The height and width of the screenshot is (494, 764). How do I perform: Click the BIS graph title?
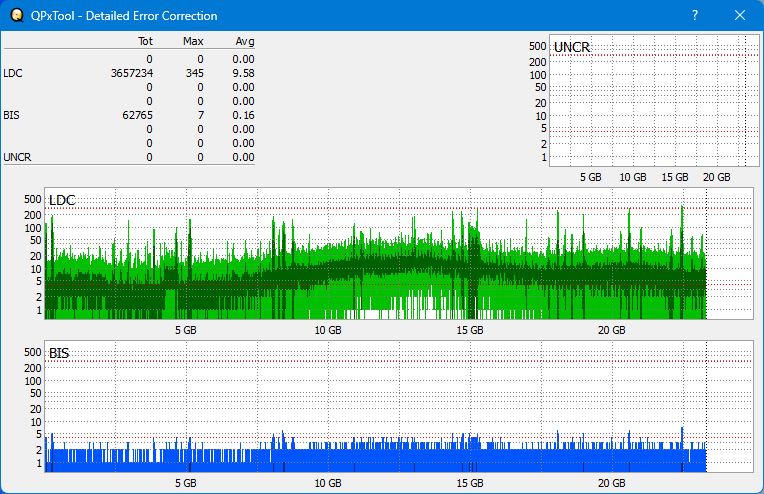coord(59,353)
